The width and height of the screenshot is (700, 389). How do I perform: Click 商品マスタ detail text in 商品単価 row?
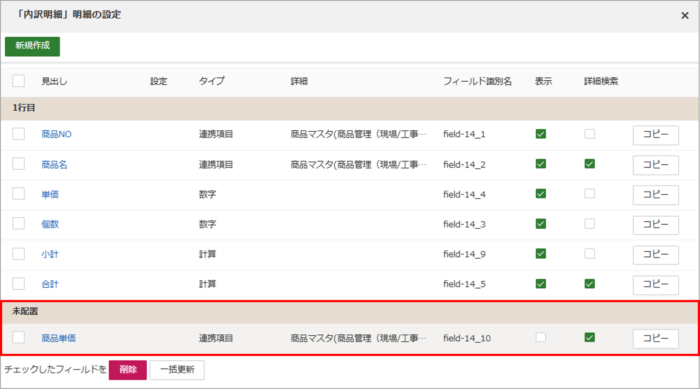coord(358,338)
